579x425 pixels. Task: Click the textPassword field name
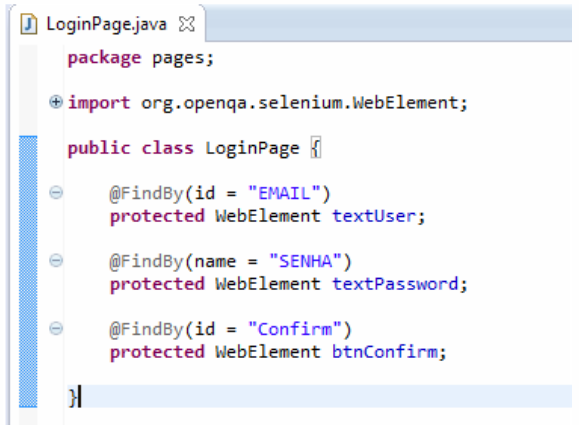click(395, 284)
